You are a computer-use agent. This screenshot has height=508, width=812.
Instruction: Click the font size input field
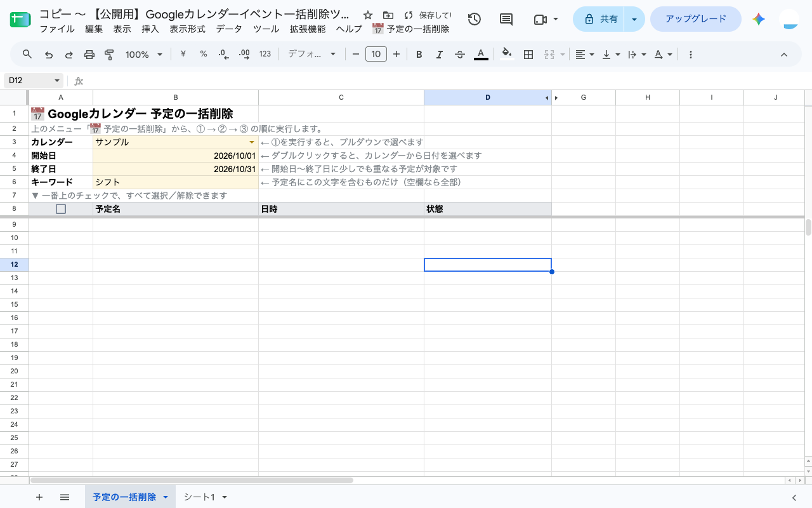click(x=376, y=55)
